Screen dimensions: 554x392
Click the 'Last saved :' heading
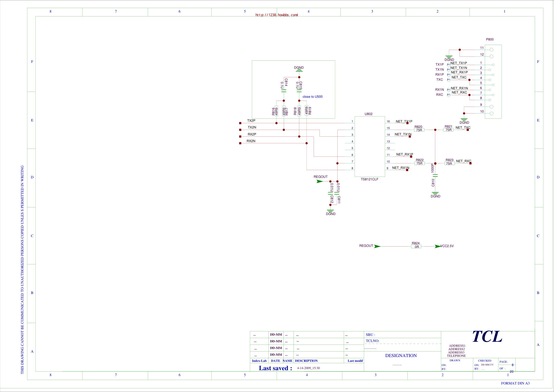[275, 368]
